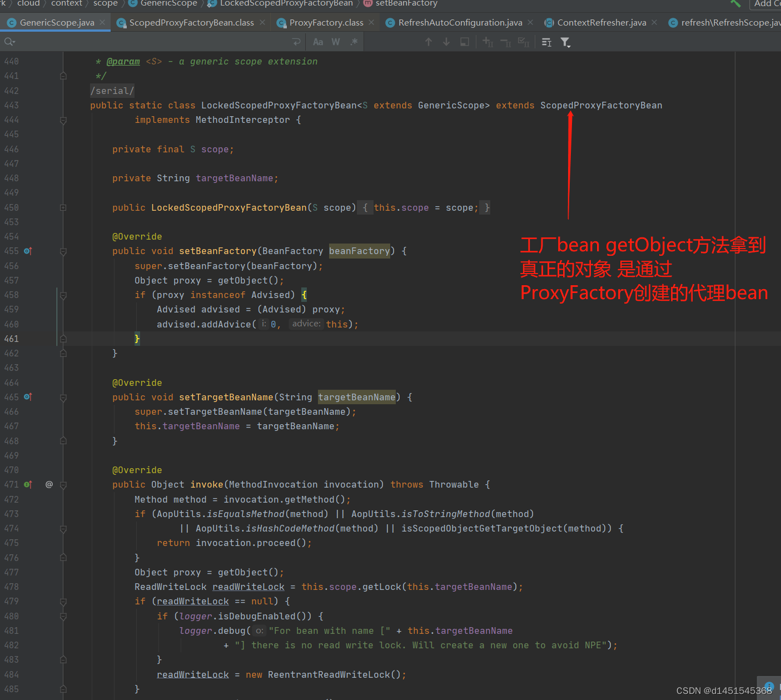Toggle Match Case (Aa) in find bar
This screenshot has width=781, height=700.
(318, 42)
